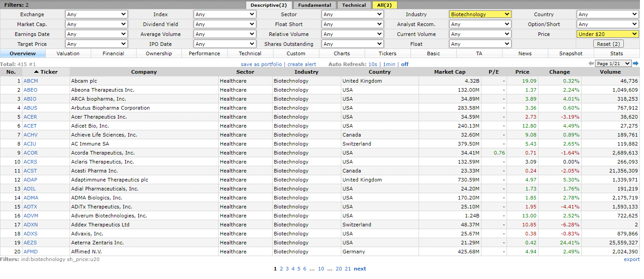Open the ABCM ticker link
The height and width of the screenshot is (279, 644).
[x=31, y=81]
